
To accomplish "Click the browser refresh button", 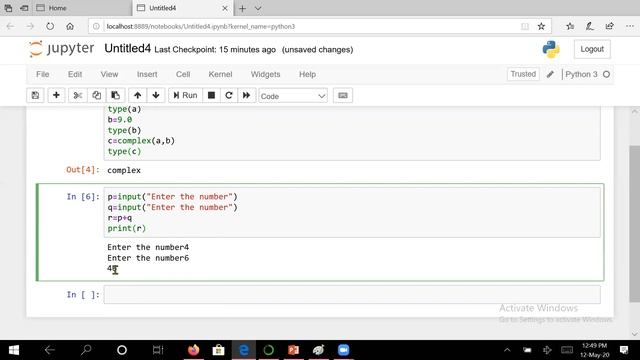I will (50, 26).
